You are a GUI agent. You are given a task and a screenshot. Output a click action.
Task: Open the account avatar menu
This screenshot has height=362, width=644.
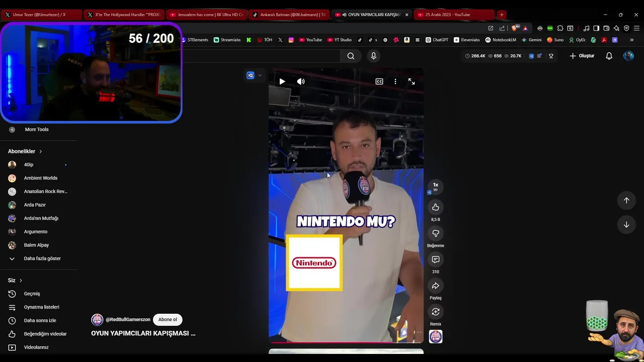click(x=628, y=56)
